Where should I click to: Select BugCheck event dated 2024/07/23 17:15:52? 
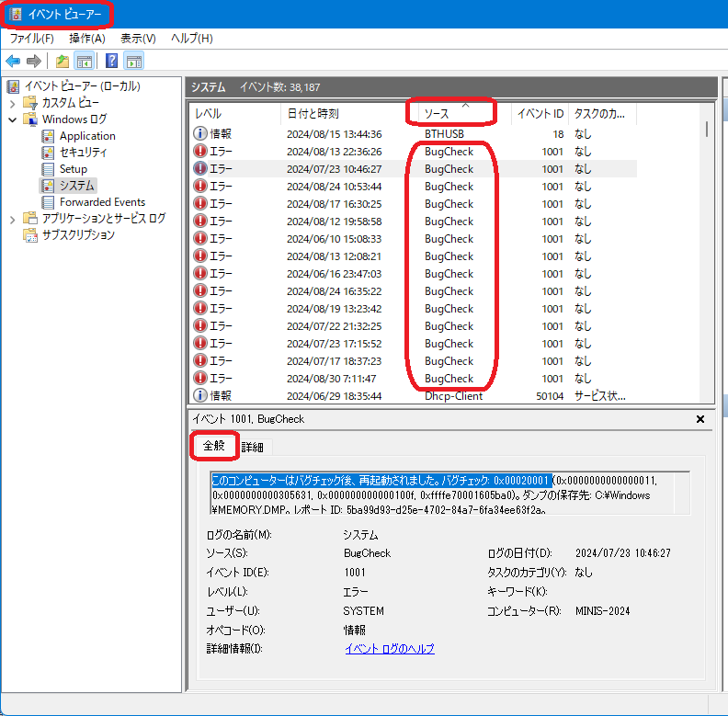point(414,344)
